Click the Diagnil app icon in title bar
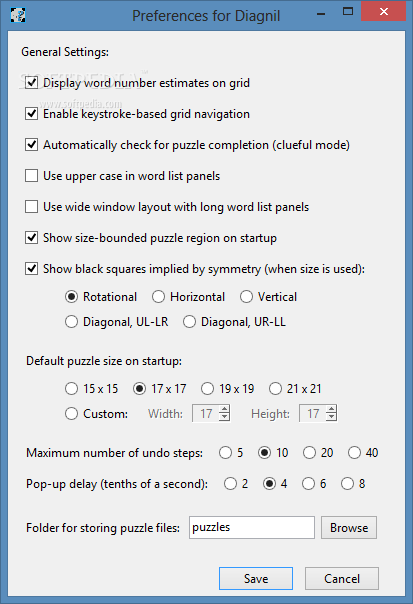The width and height of the screenshot is (413, 604). [17, 15]
